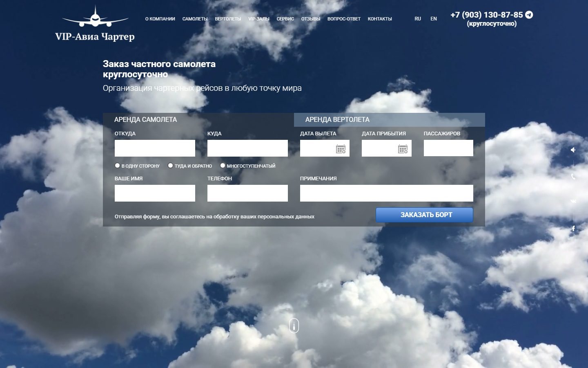588x368 pixels.
Task: Select the В одну сторону radio option
Action: click(117, 166)
